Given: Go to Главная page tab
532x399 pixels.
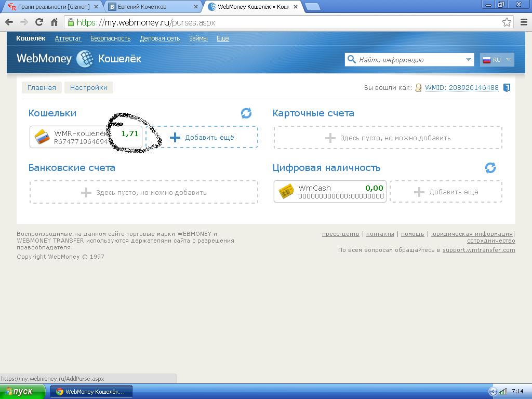Looking at the screenshot, I should [x=42, y=87].
